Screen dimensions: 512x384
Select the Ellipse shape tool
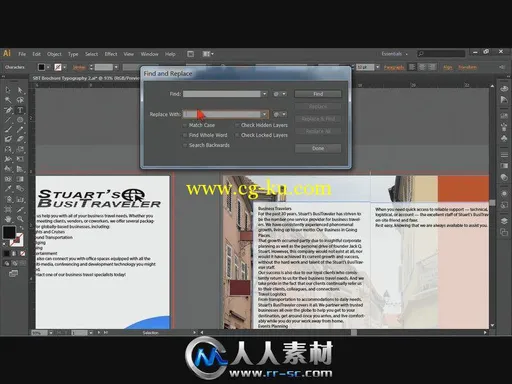tap(20, 120)
